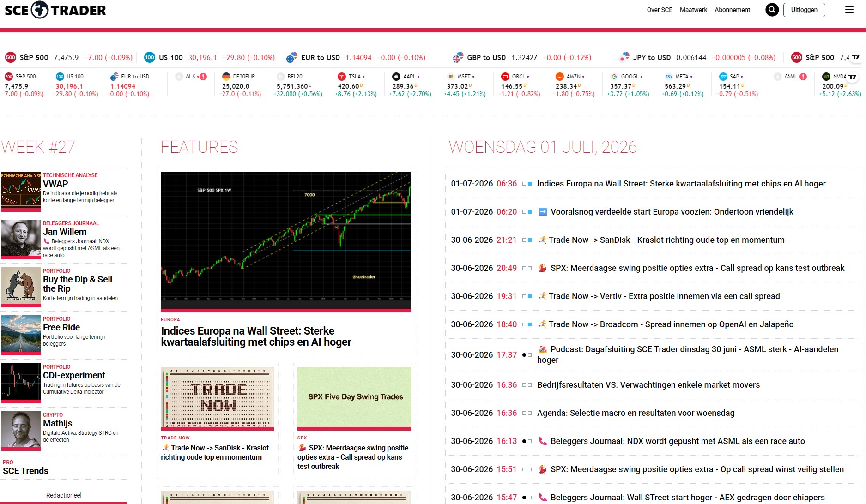866x504 pixels.
Task: Select the META ticker logo
Action: (669, 77)
